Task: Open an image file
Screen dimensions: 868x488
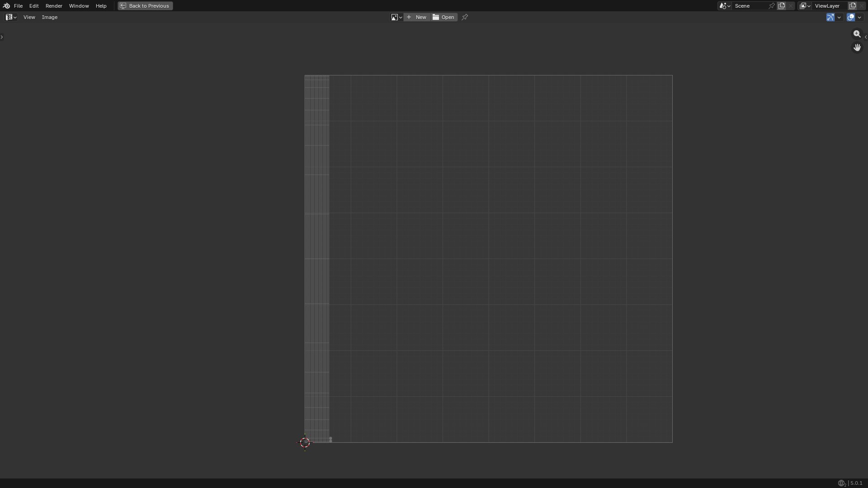Action: [x=444, y=17]
